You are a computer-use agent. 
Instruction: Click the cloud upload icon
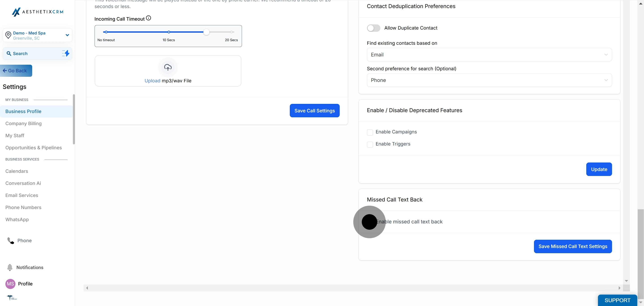coord(168,67)
